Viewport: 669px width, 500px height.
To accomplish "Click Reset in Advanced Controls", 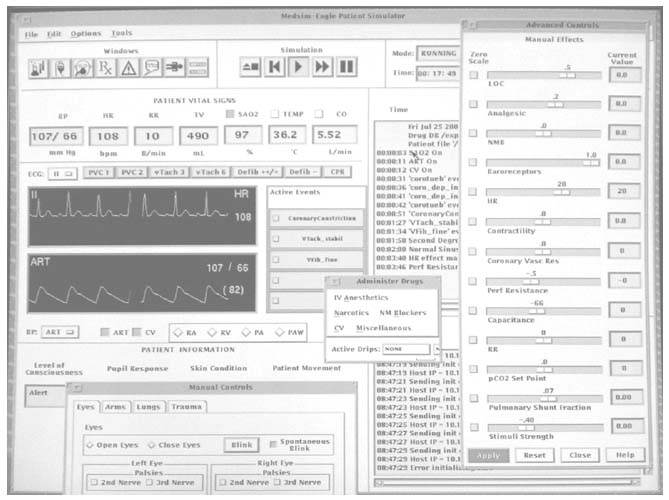I will tap(535, 455).
